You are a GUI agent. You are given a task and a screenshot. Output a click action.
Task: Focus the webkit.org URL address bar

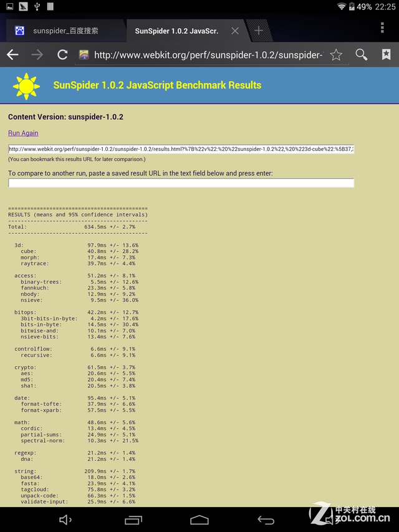tap(208, 55)
